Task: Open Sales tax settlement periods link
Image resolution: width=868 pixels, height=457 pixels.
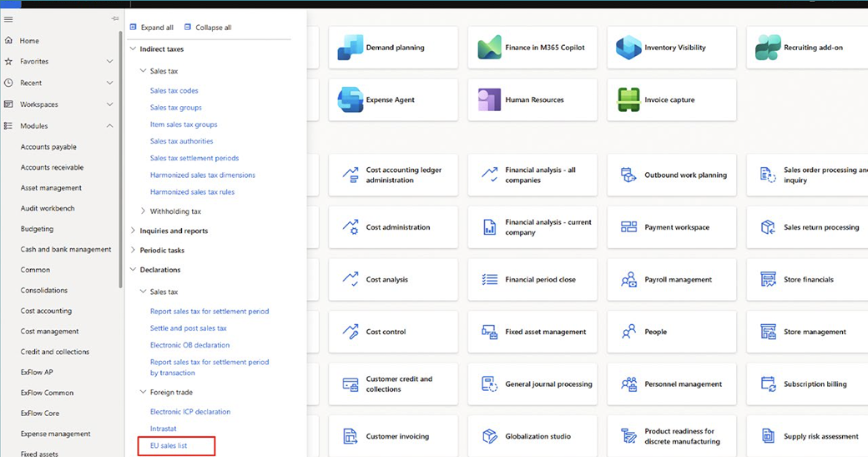Action: point(194,158)
